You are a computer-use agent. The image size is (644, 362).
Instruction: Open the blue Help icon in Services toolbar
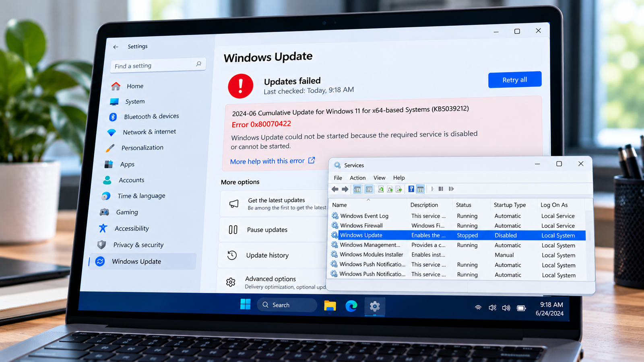pos(411,189)
